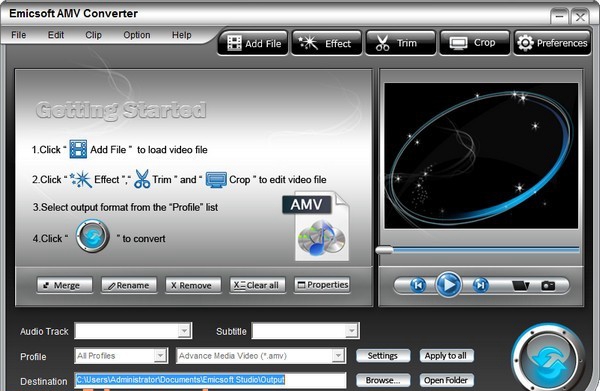Click the film strip Add File icon in step 1
This screenshot has width=600, height=391.
tap(78, 149)
